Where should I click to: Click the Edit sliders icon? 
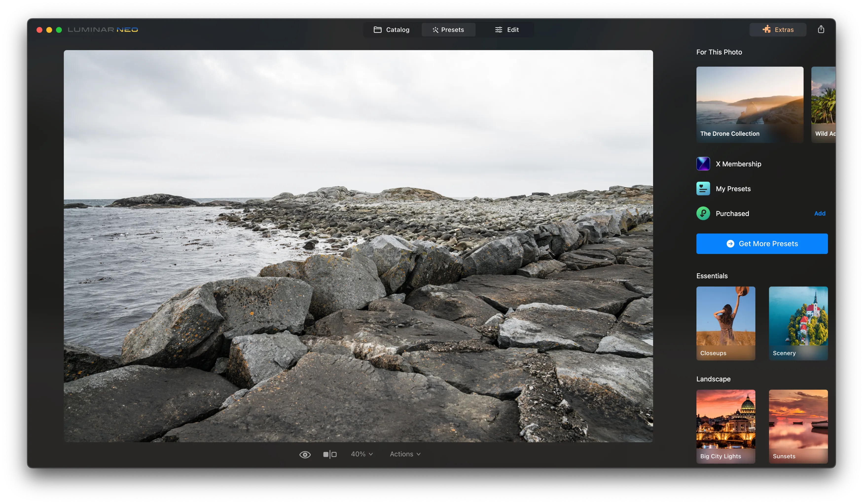coord(498,30)
